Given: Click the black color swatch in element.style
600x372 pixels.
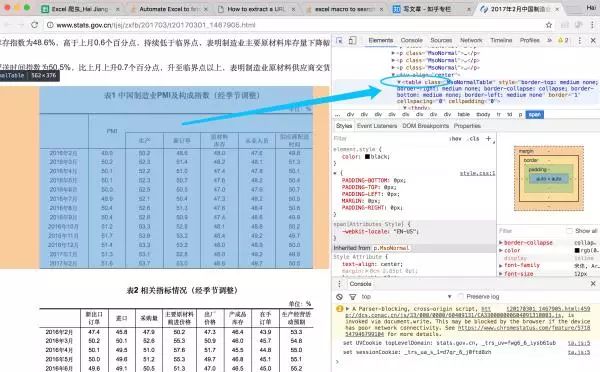Looking at the screenshot, I should [x=367, y=157].
